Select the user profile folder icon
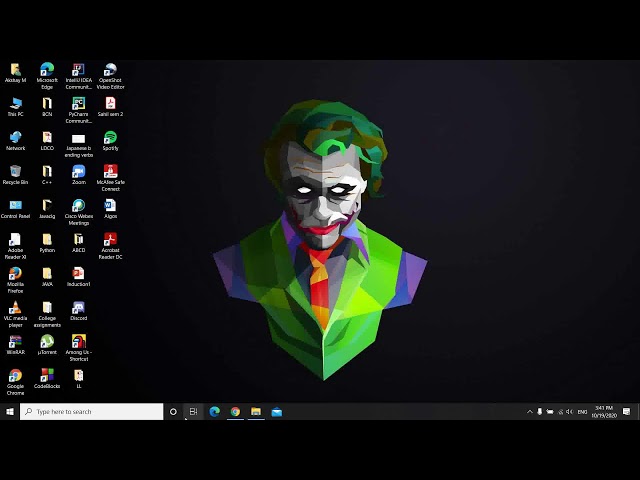Viewport: 640px width, 480px height. (x=16, y=73)
